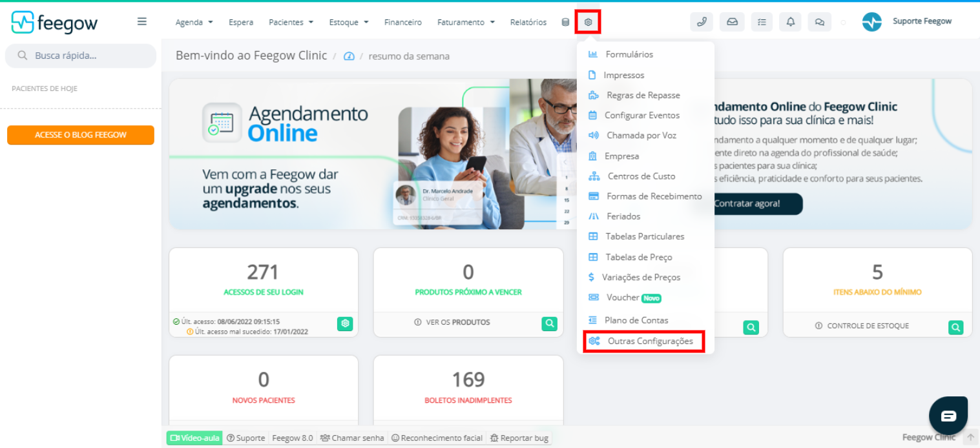Click Feegow 8.0 in footer bar
Image resolution: width=980 pixels, height=448 pixels.
pyautogui.click(x=292, y=438)
